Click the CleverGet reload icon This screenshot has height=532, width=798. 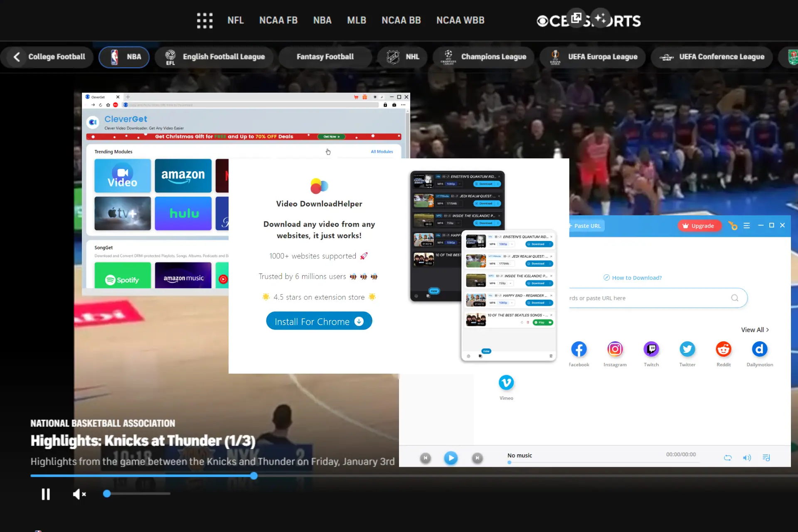coord(100,105)
